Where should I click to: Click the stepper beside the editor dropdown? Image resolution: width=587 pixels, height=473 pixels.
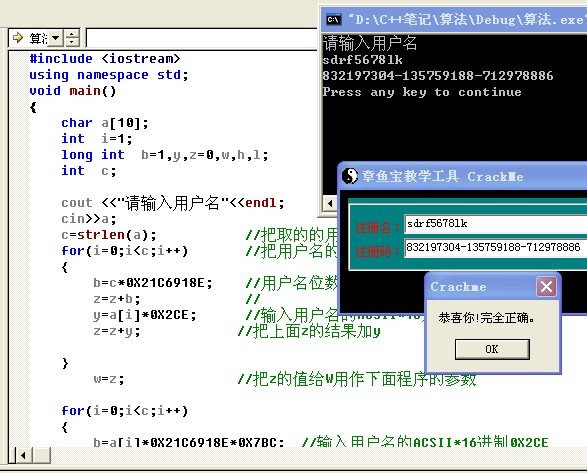coord(72,38)
